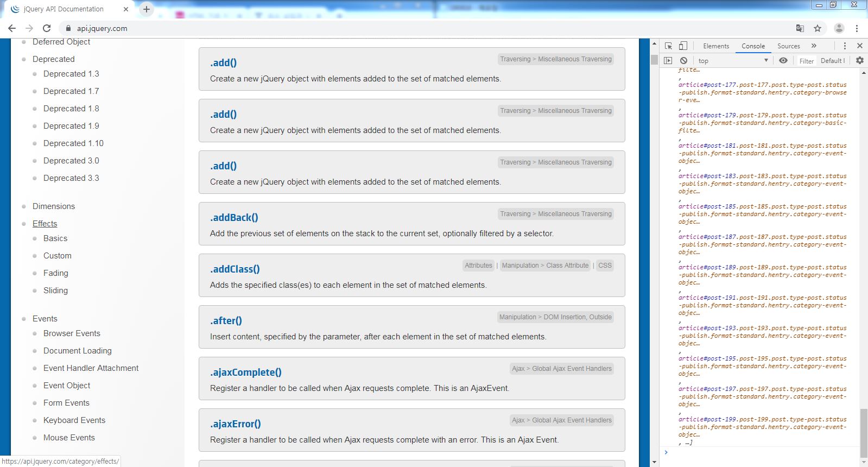Image resolution: width=868 pixels, height=467 pixels.
Task: Go back to previous page
Action: point(12,28)
